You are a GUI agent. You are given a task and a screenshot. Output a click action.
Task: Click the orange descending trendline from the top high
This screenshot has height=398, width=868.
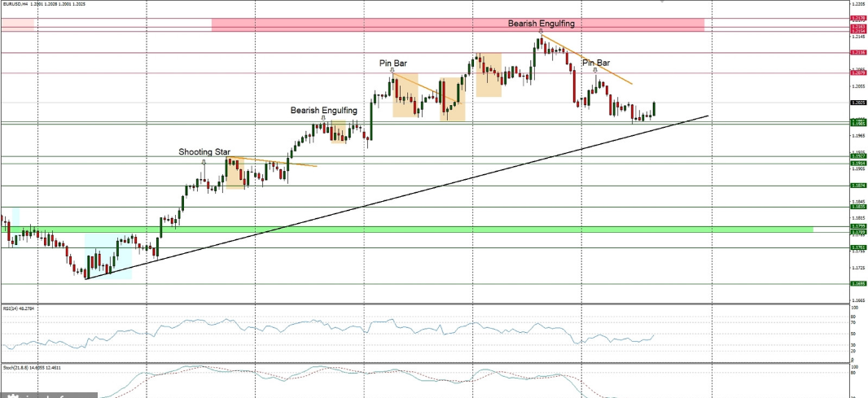click(x=586, y=59)
